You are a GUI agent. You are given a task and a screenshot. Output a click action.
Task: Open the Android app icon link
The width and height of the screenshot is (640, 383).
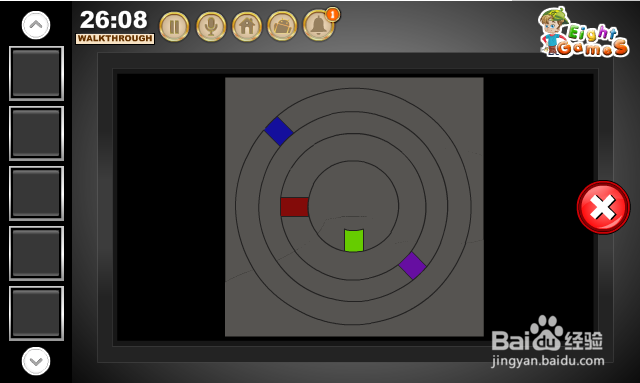pos(282,27)
